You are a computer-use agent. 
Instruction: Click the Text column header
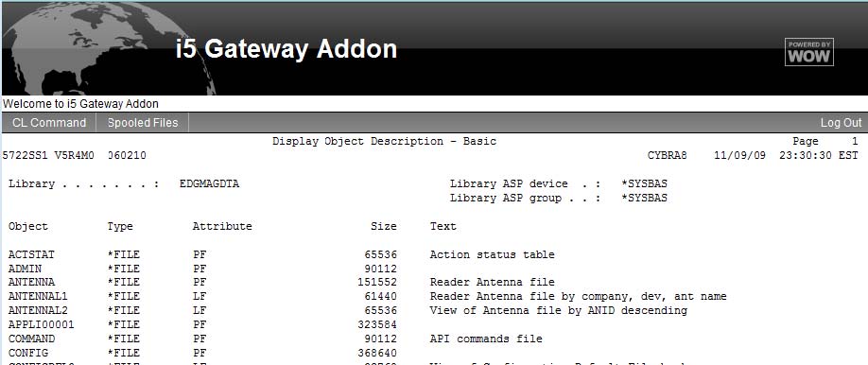click(443, 226)
